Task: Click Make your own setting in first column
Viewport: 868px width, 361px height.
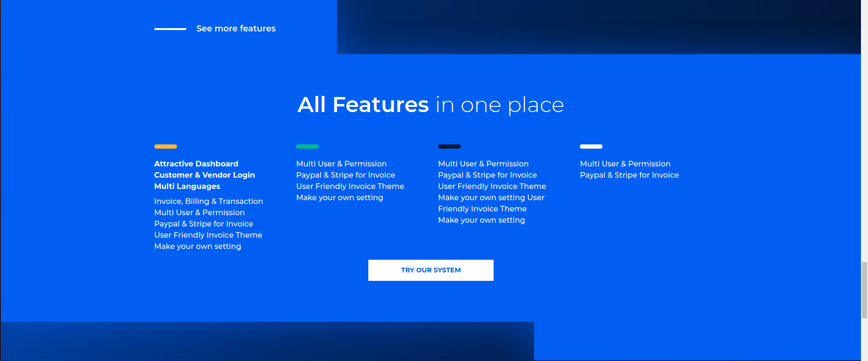Action: pos(198,246)
